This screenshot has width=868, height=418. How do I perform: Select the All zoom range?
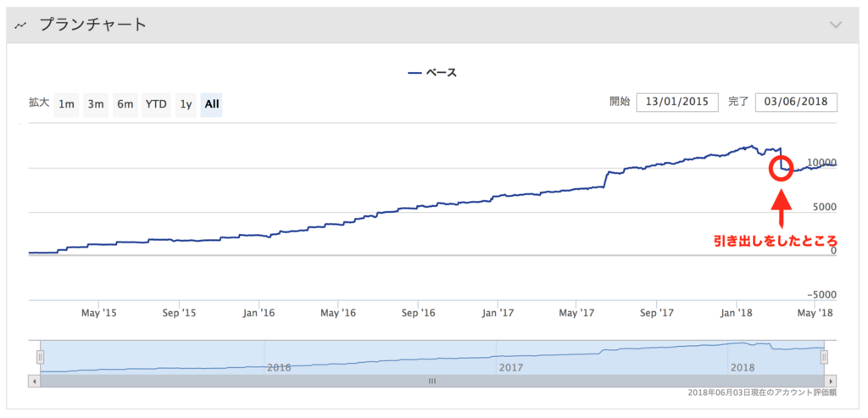tap(211, 104)
